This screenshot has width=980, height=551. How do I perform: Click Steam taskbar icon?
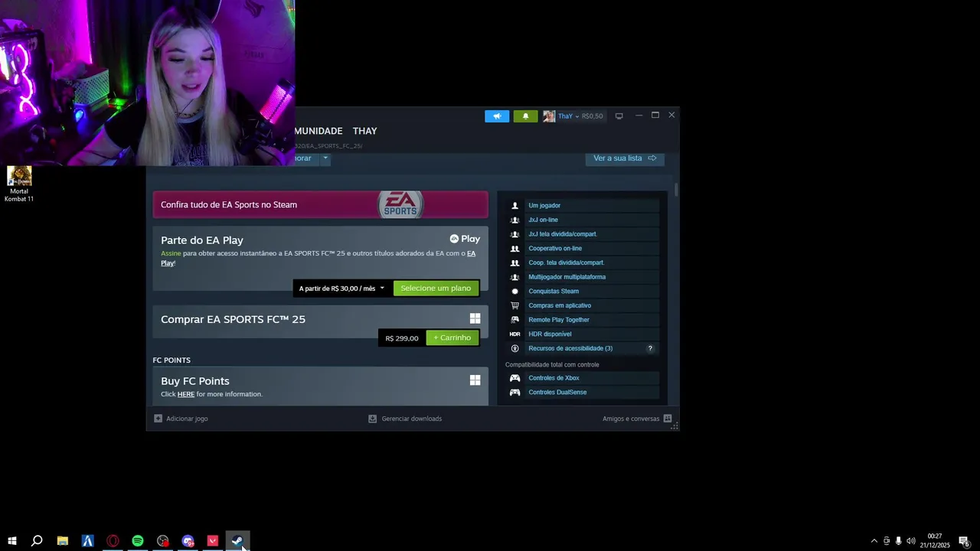[x=238, y=541]
